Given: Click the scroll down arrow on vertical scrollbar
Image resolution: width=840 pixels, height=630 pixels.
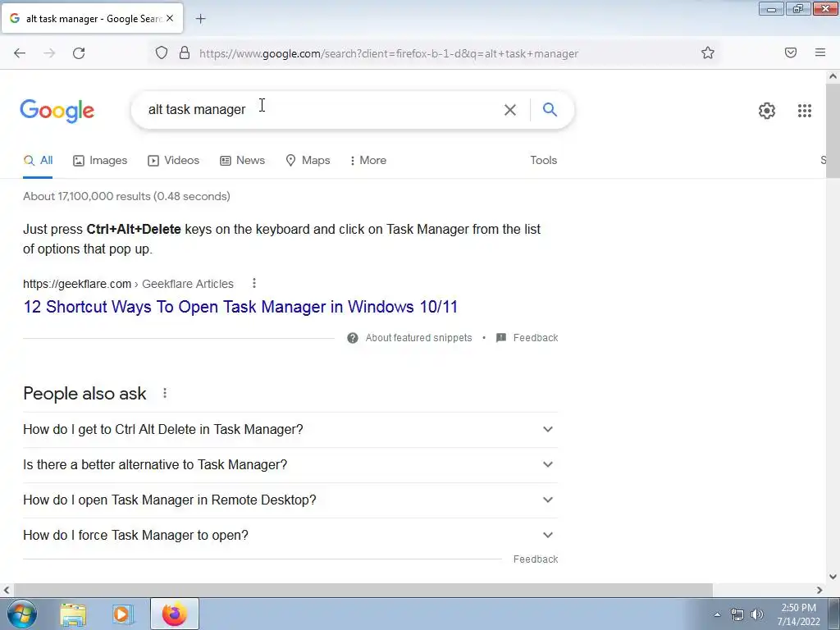Looking at the screenshot, I should 833,577.
